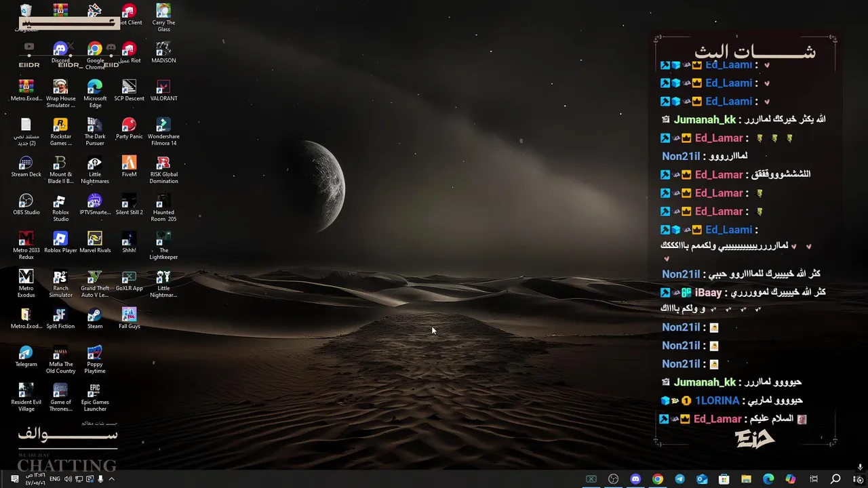Launch Party Panic shortcut
The image size is (868, 488).
pyautogui.click(x=129, y=128)
